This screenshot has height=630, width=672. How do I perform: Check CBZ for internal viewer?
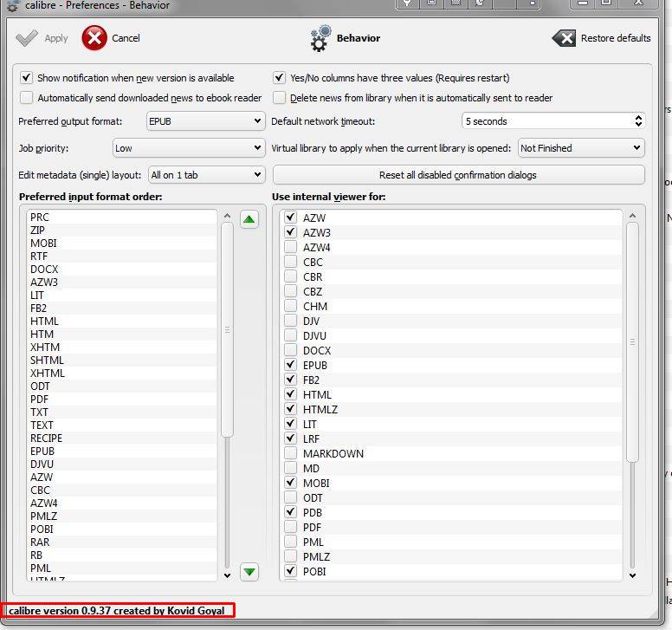[291, 291]
